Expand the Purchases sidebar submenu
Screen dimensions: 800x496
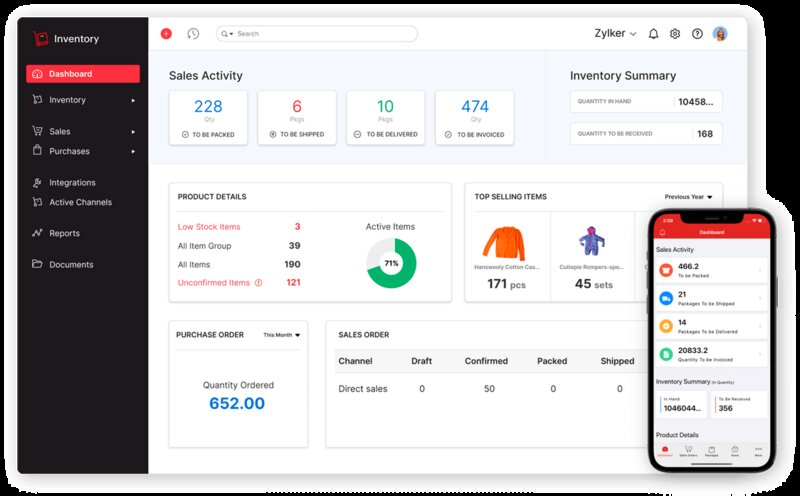coord(133,152)
